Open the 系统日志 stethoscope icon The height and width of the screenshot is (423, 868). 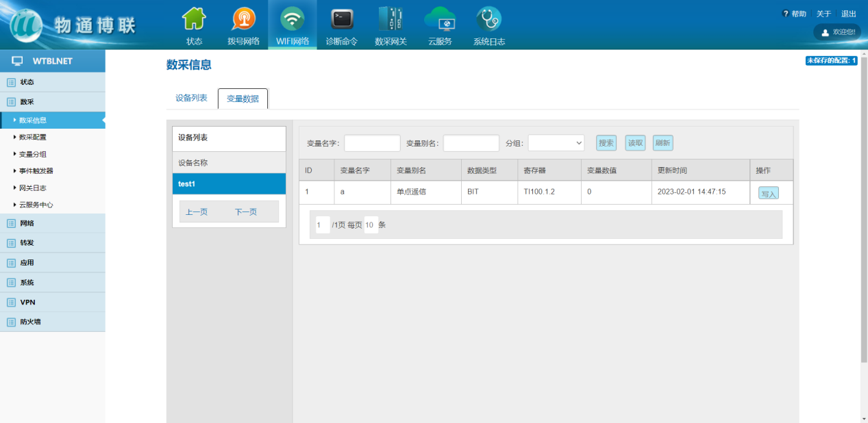pos(488,19)
